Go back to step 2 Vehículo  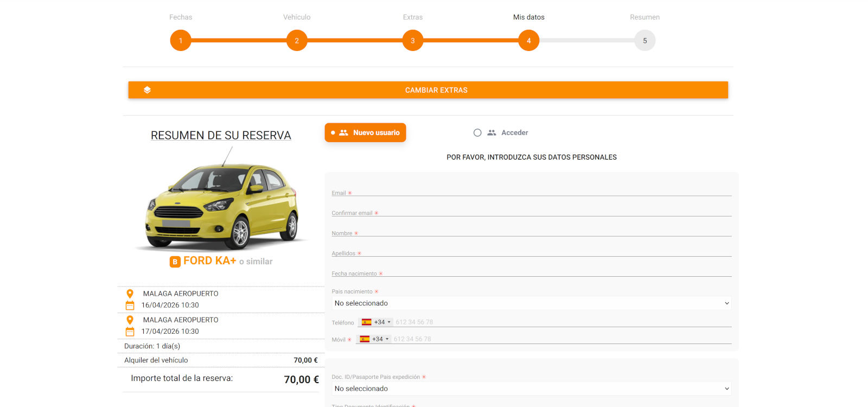pos(297,41)
